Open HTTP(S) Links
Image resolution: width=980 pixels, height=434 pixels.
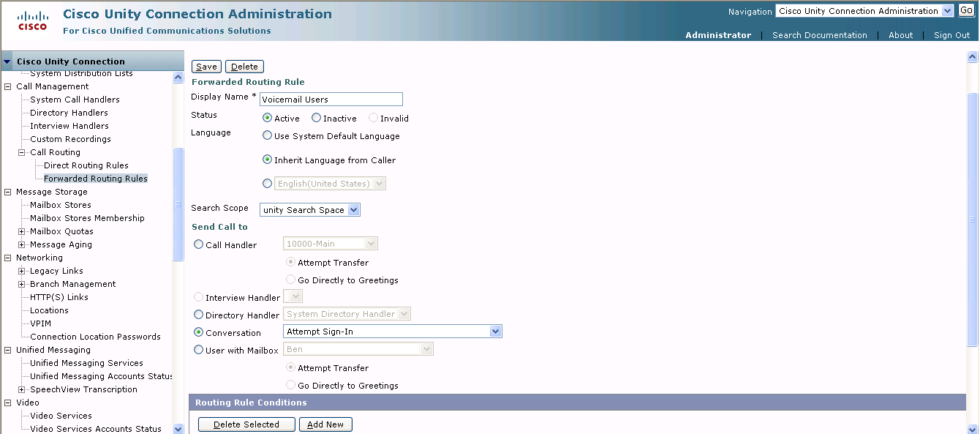point(59,297)
